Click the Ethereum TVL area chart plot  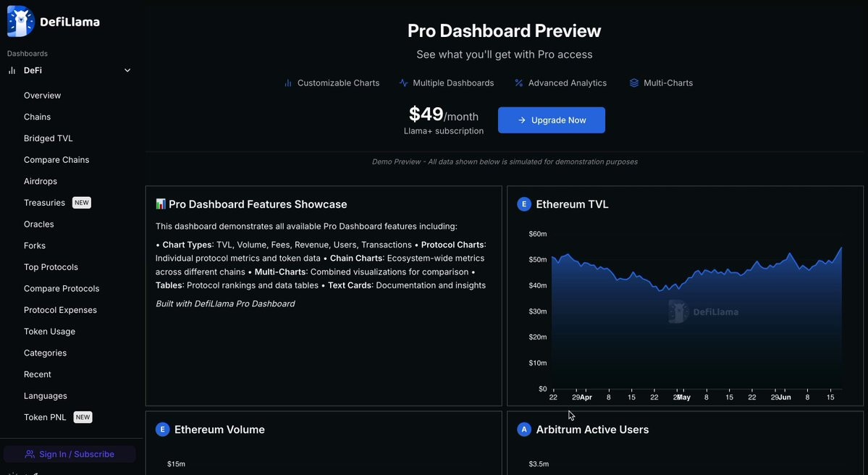(x=697, y=319)
